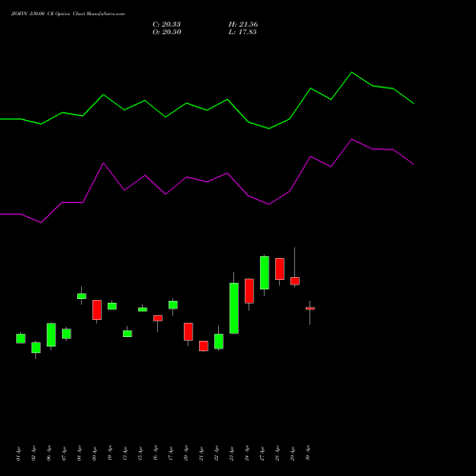476x476 pixels.
Task: Click the red candle on 24 Apr
Action: pos(249,291)
